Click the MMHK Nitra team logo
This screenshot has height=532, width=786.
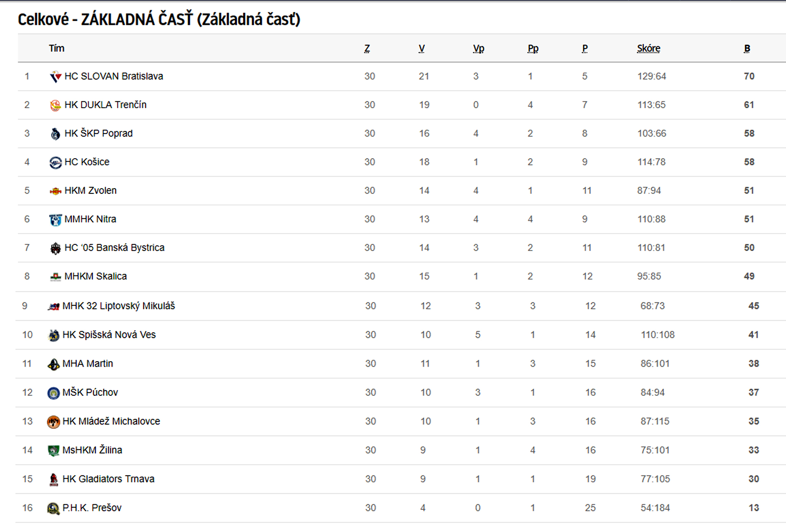coord(56,220)
